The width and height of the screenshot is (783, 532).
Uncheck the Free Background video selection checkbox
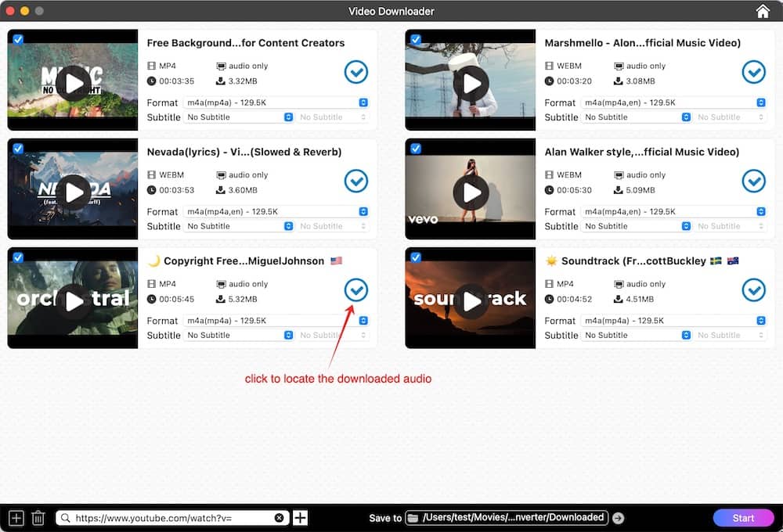[x=17, y=38]
